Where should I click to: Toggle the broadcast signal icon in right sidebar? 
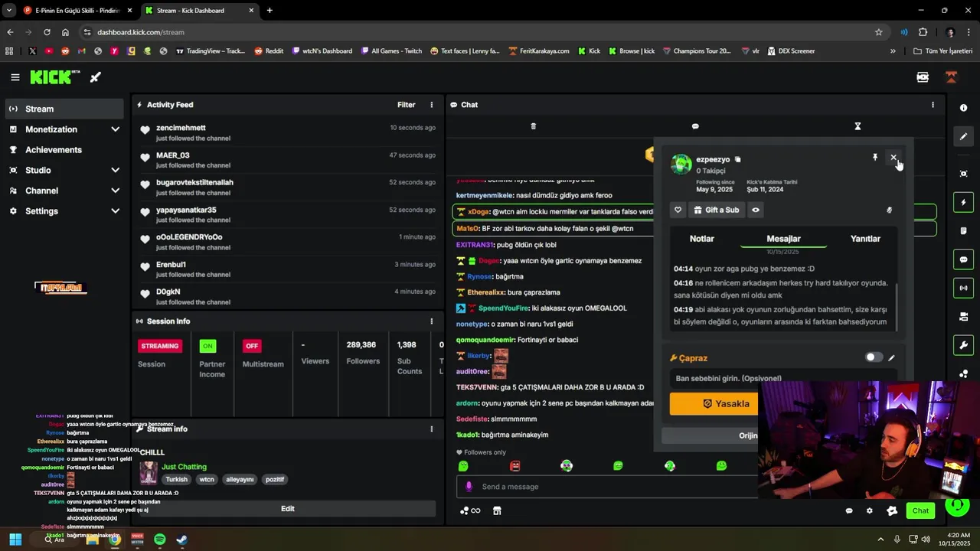pyautogui.click(x=964, y=288)
